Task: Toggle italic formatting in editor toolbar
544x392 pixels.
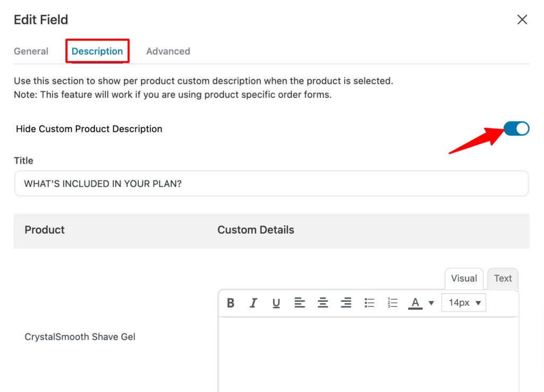Action: click(x=253, y=303)
